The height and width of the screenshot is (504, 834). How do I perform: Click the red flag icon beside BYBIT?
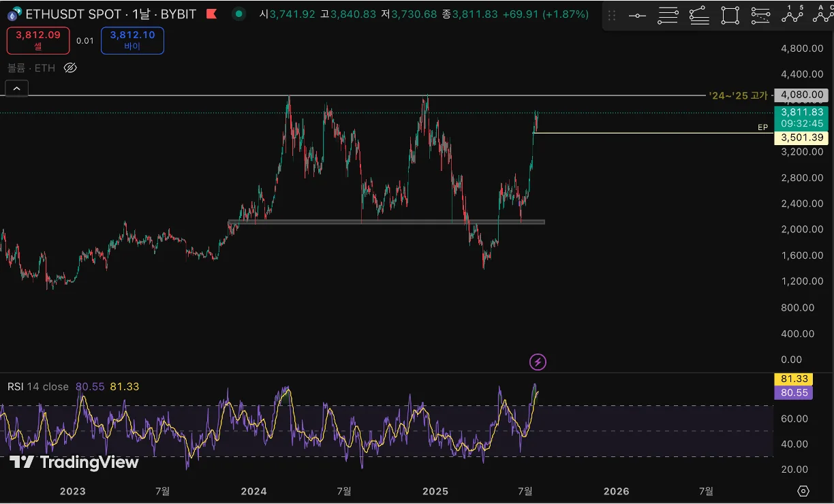tap(212, 14)
